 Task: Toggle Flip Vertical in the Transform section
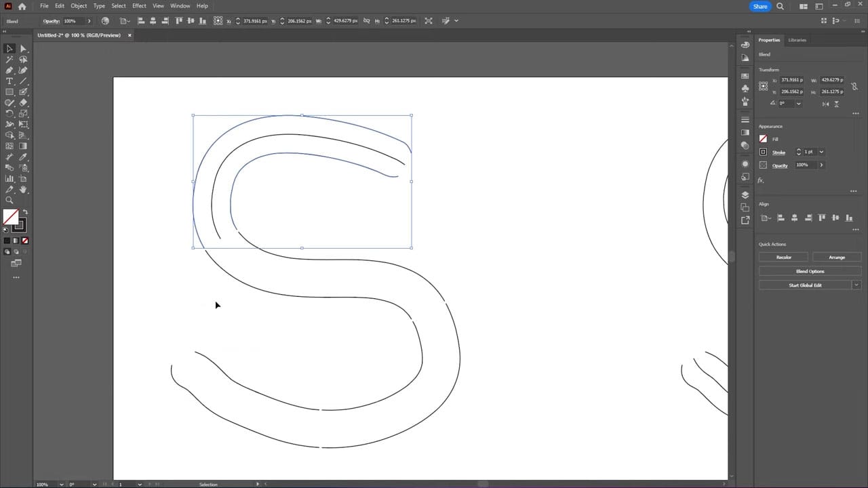(836, 104)
